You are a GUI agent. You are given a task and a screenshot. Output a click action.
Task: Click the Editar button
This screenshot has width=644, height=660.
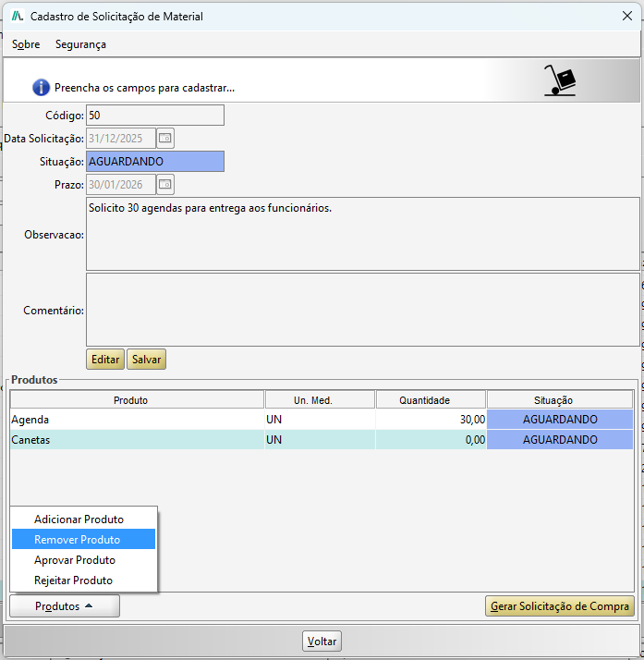point(105,359)
